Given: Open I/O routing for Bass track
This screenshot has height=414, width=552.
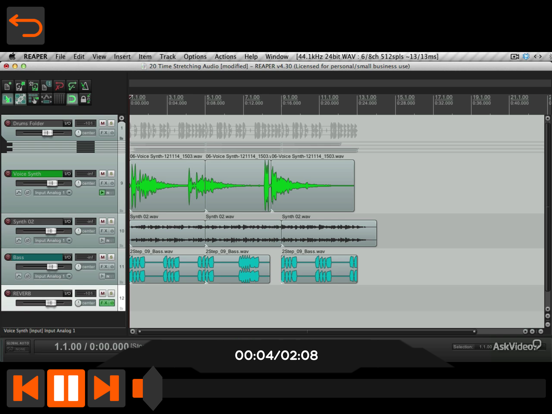Looking at the screenshot, I should click(x=67, y=257).
